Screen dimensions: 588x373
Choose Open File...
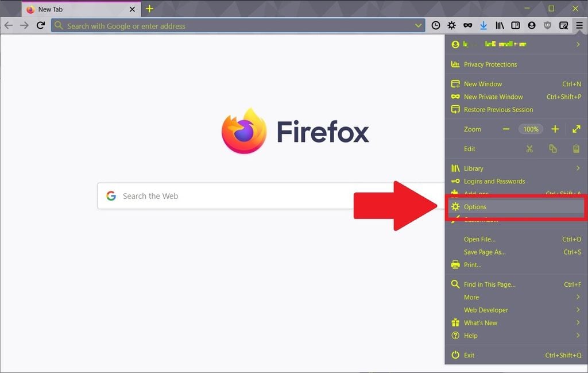516,239
